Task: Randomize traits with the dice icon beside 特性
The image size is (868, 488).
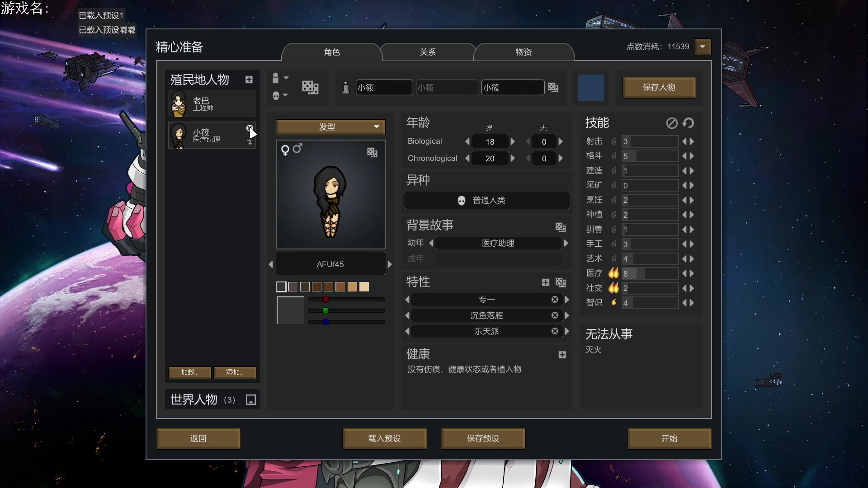Action: point(561,282)
